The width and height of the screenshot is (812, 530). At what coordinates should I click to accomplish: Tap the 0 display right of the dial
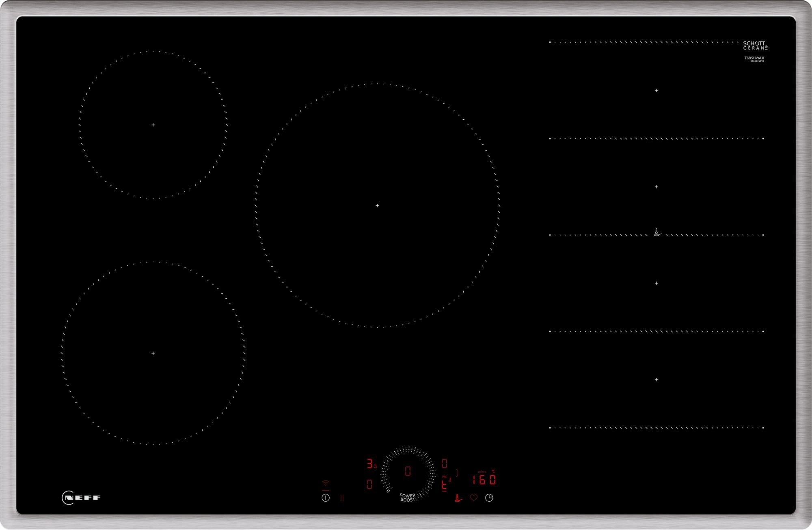pos(444,463)
